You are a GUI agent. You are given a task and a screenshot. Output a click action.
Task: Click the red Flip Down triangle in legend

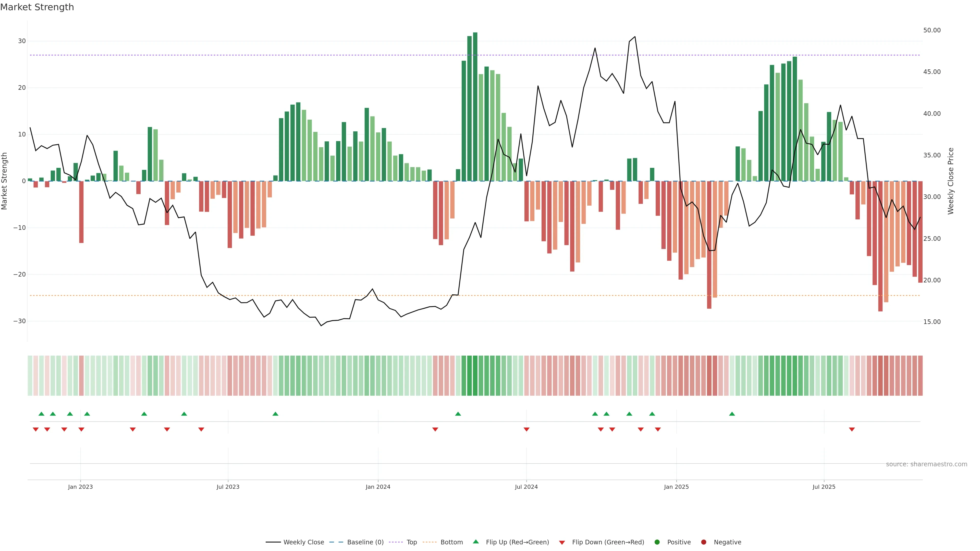[x=562, y=543]
